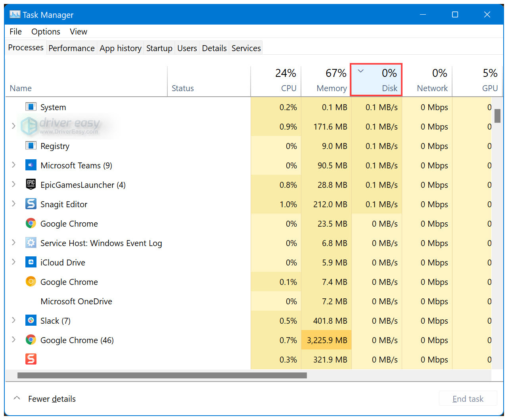Switch to the Performance tab
508x420 pixels.
pyautogui.click(x=71, y=48)
